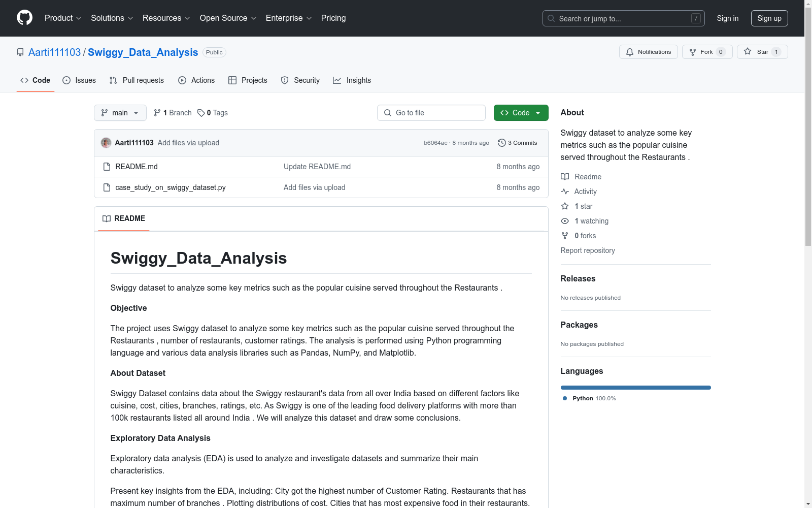Click the tag icon next to 0 Tags
This screenshot has height=508, width=812.
pyautogui.click(x=201, y=113)
